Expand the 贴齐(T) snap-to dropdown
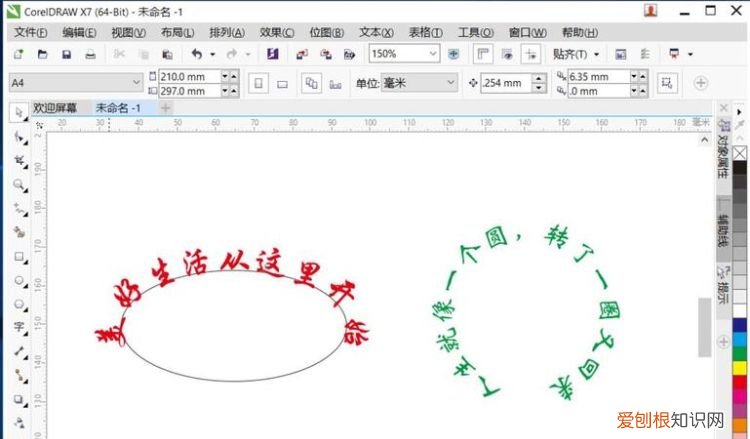This screenshot has height=439, width=750. point(596,54)
